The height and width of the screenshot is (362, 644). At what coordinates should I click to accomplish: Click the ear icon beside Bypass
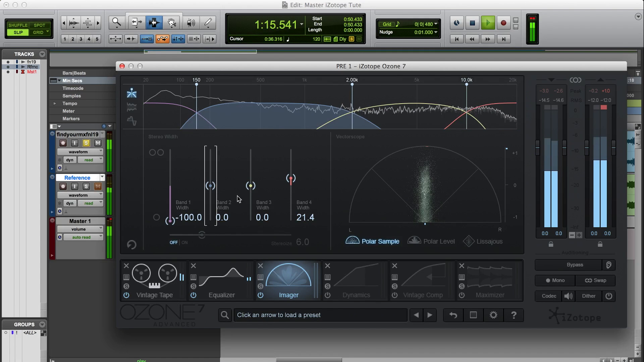click(608, 265)
